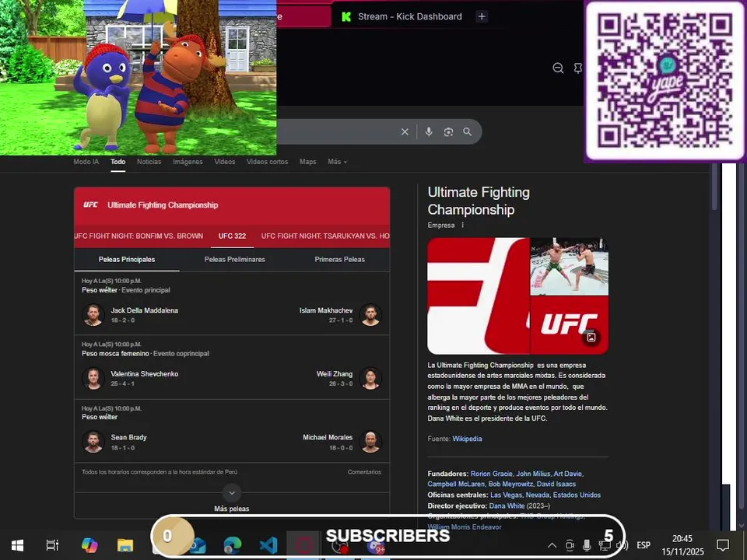Click Michael Morales's fighter photo

click(370, 442)
